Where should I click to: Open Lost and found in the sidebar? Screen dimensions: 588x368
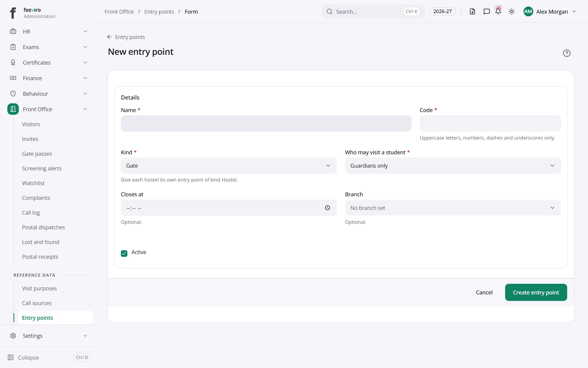tap(41, 242)
